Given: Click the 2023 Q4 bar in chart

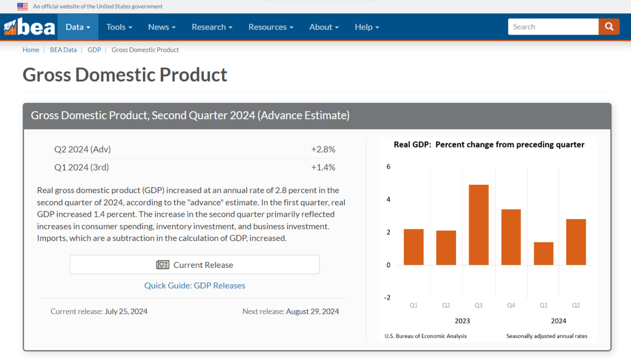Looking at the screenshot, I should click(x=511, y=237).
